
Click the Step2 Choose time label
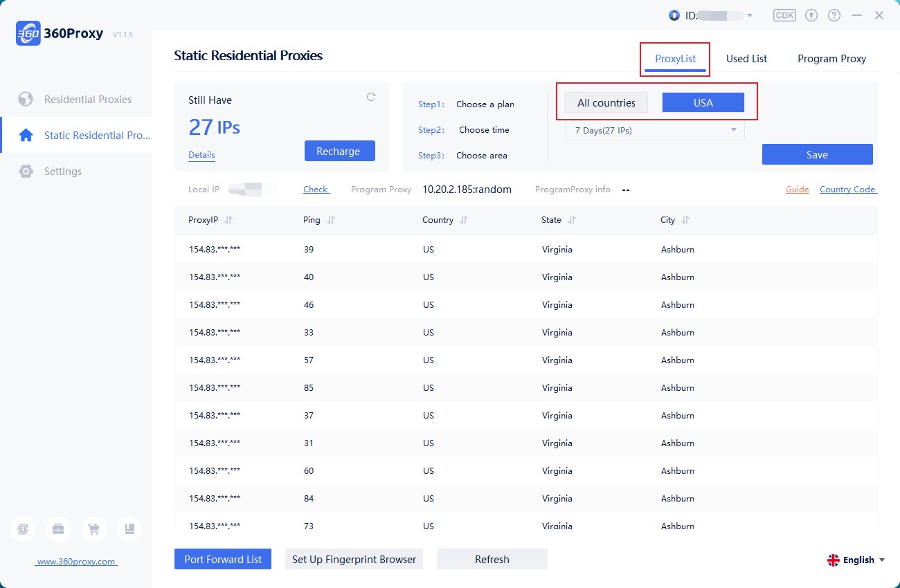click(464, 130)
